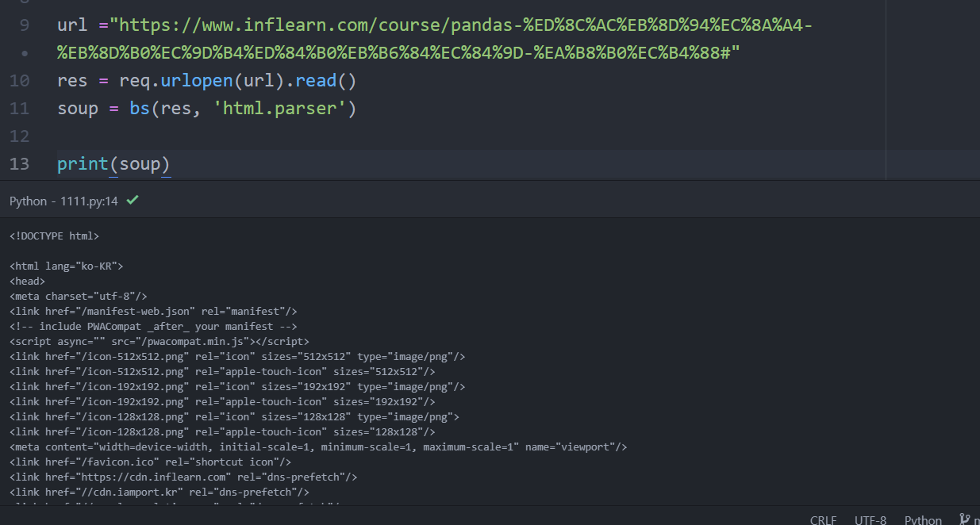The height and width of the screenshot is (525, 980).
Task: Click line number 9 in gutter
Action: point(24,25)
